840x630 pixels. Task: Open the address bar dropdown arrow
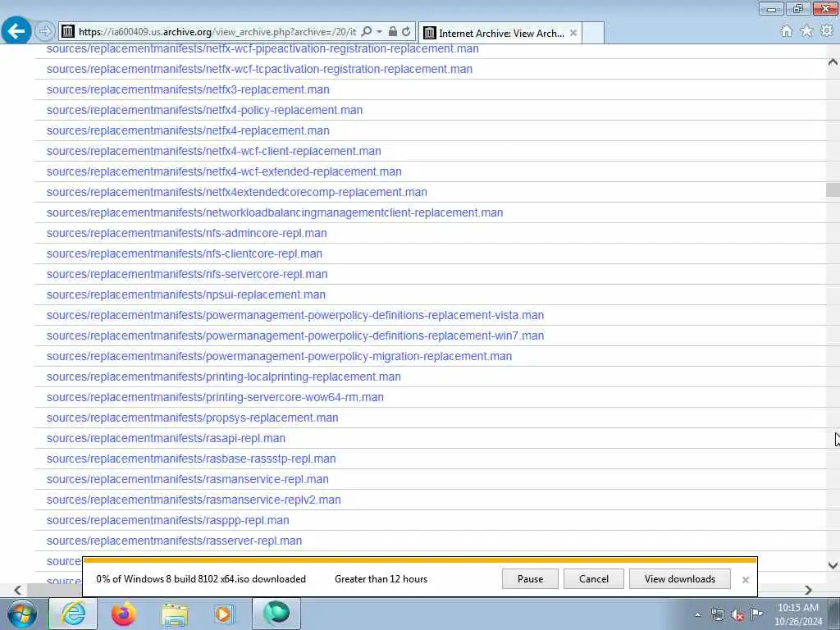(379, 32)
